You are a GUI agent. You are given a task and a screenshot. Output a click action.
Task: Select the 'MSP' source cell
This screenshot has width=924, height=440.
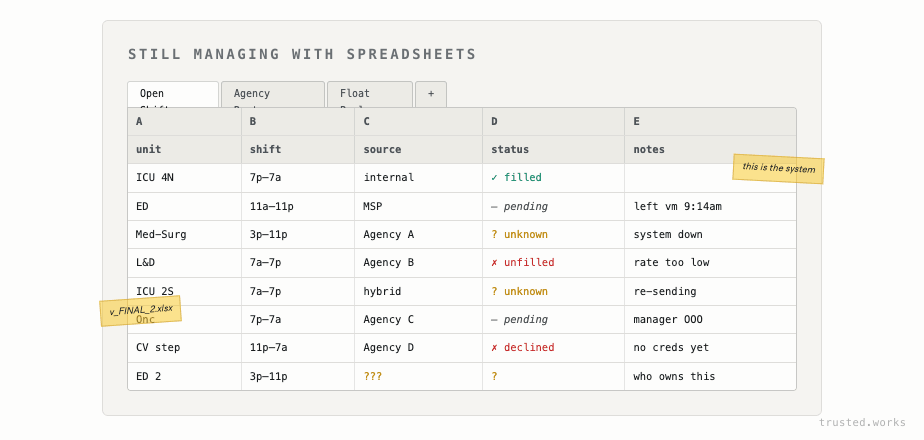coord(418,206)
